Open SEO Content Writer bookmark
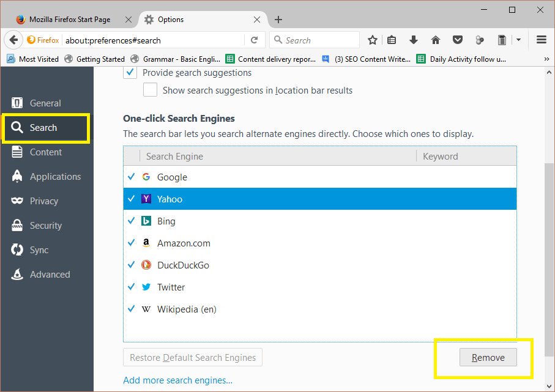Screen dimensions: 555x392 [366, 59]
